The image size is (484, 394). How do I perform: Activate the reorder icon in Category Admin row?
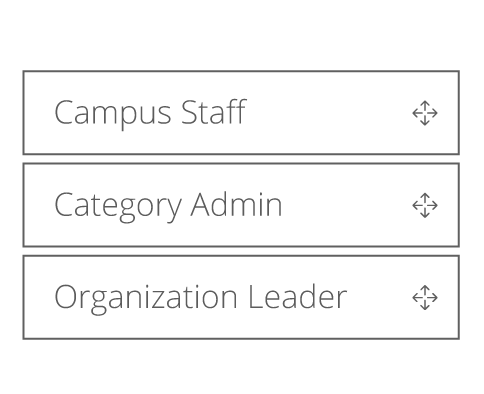pos(425,205)
